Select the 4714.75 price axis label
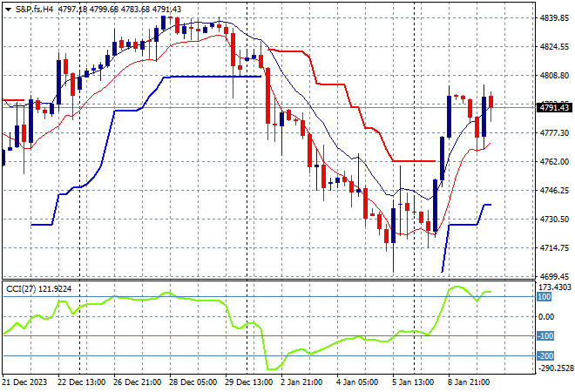This screenshot has height=392, width=575. (552, 248)
